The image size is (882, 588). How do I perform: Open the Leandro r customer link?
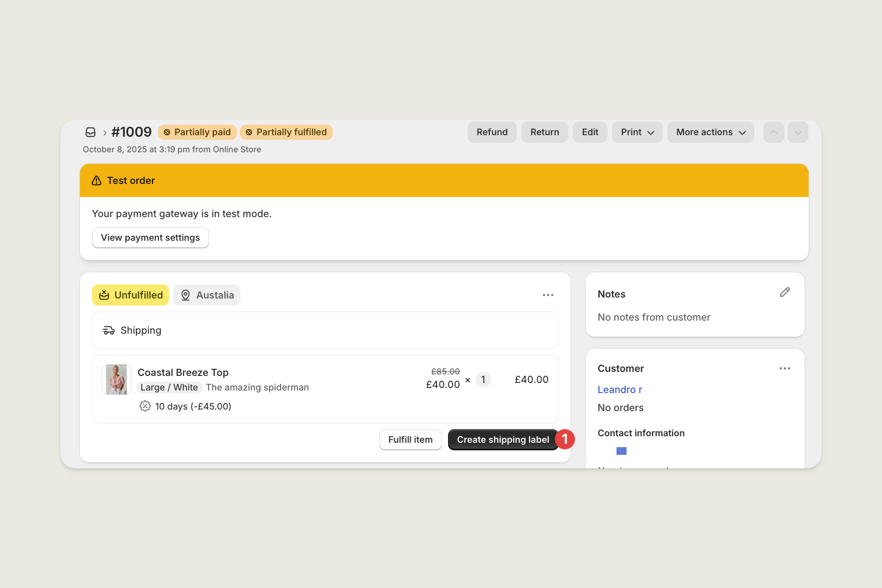[620, 389]
